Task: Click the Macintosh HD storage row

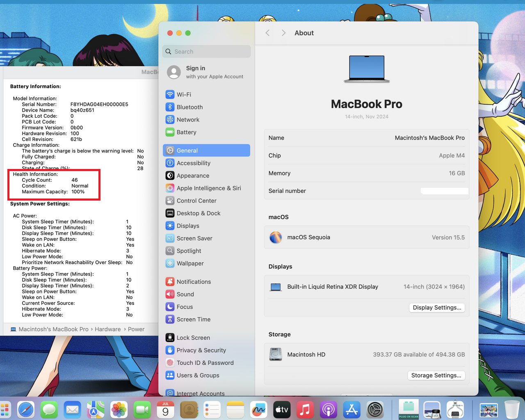Action: click(x=367, y=354)
